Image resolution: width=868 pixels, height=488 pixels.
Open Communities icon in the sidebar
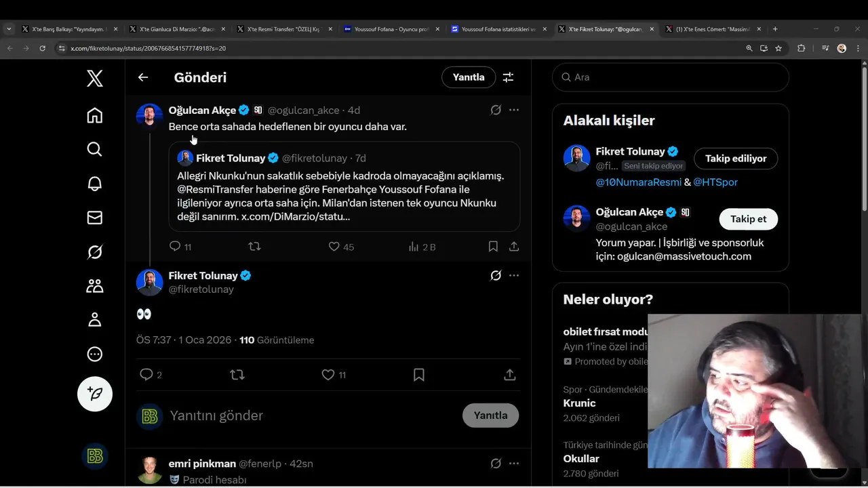(95, 286)
